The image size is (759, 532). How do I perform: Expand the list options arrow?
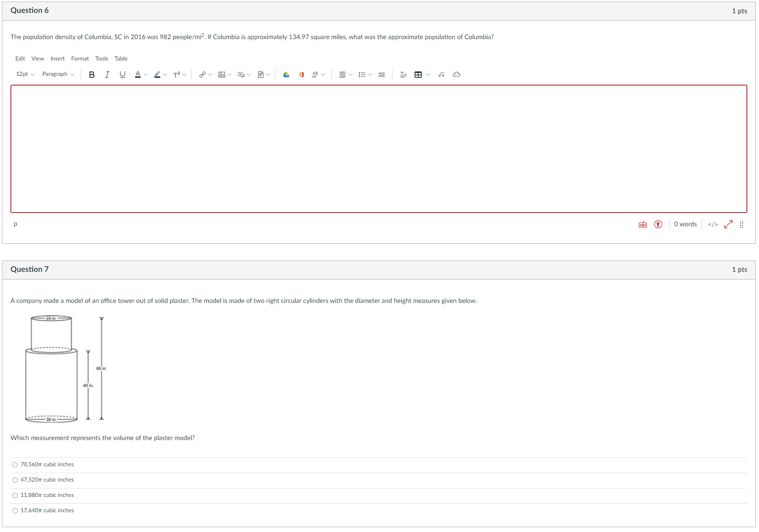(370, 75)
